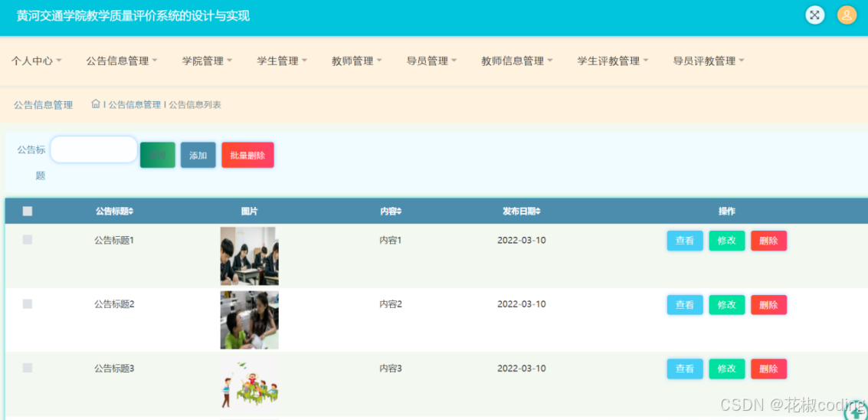This screenshot has height=420, width=868.
Task: Open the user avatar icon
Action: coord(847,15)
